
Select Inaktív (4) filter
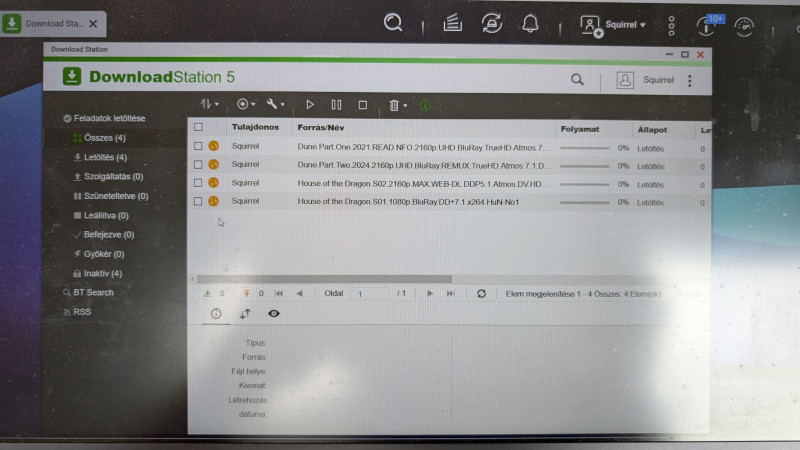coord(98,273)
